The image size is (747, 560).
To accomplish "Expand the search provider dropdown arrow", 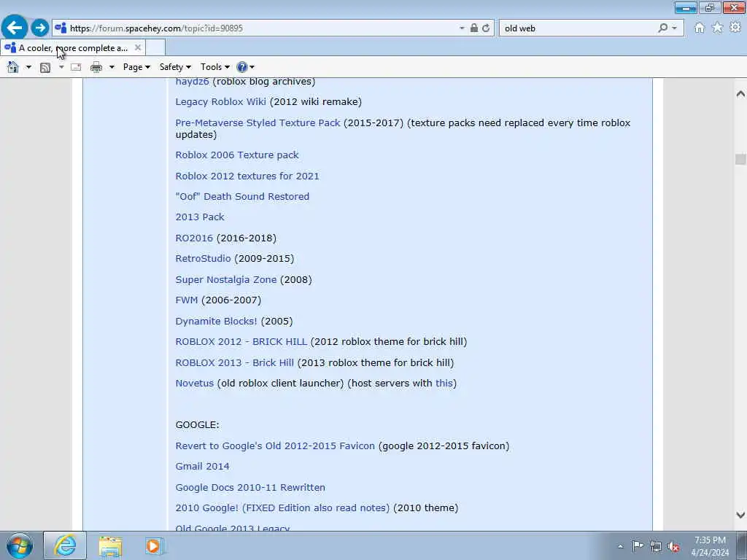I will pos(674,28).
